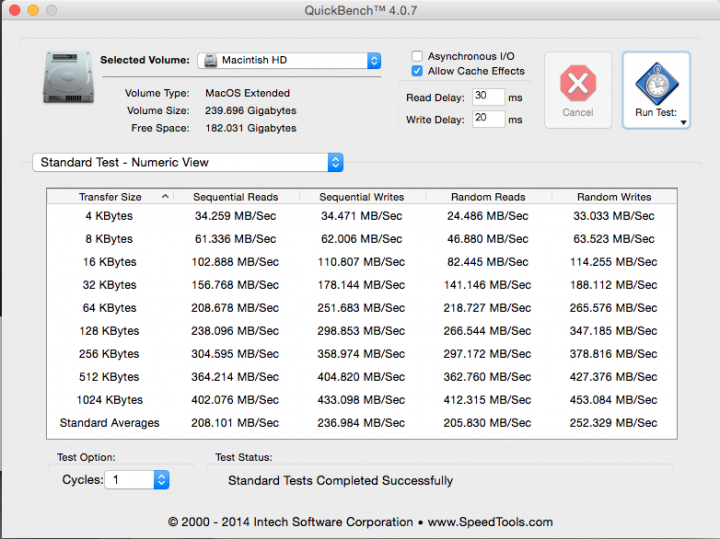Click the 252.329 MB/Sec average random writes
This screenshot has height=539, width=720.
[613, 422]
